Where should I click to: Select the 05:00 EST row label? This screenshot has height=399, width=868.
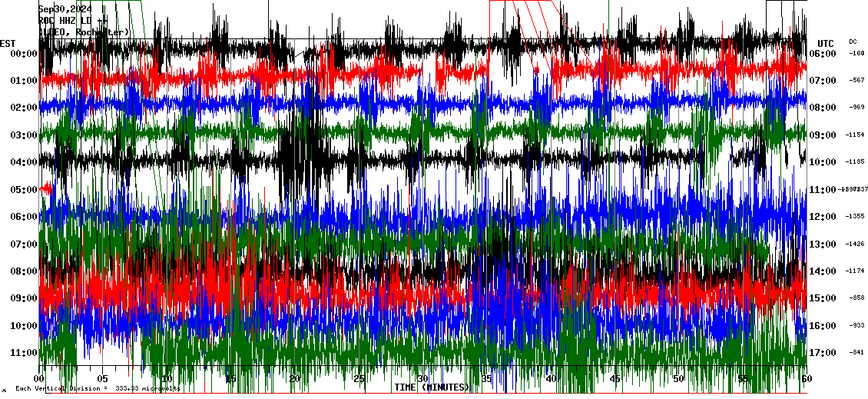pos(24,190)
